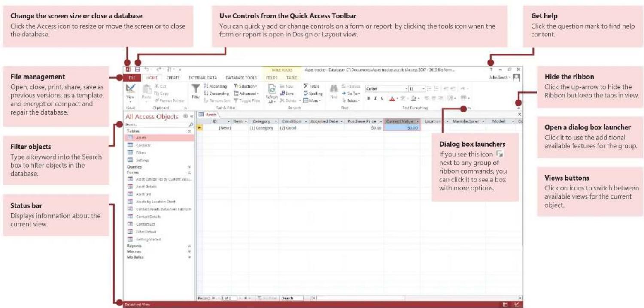The image size is (644, 308).
Task: Click John Smith account name
Action: [499, 78]
